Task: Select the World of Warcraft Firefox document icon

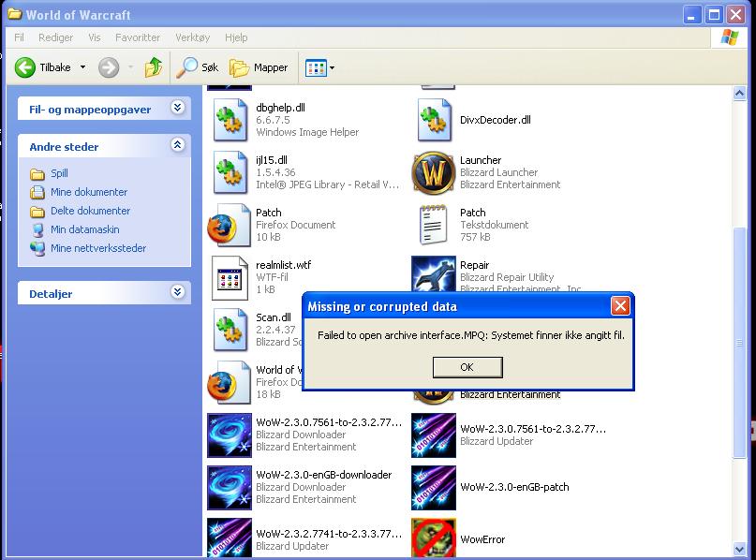Action: [x=229, y=382]
